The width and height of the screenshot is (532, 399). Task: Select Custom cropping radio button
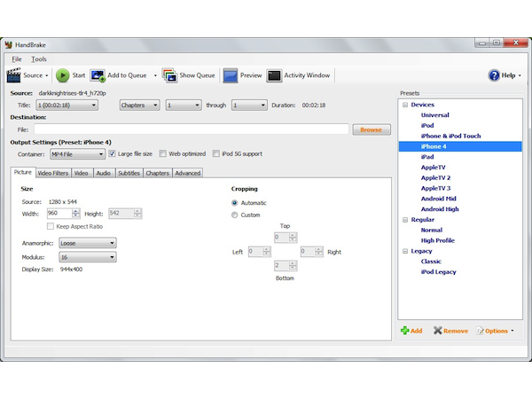click(234, 215)
